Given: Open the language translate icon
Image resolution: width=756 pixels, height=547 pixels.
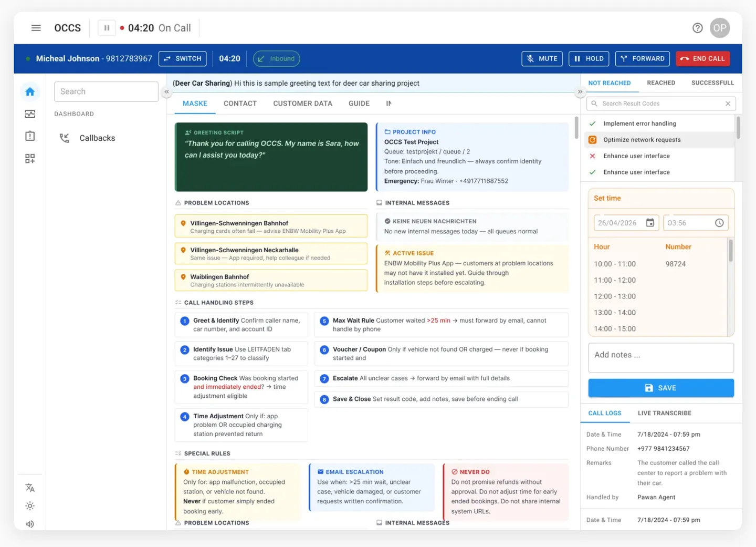Looking at the screenshot, I should click(x=30, y=488).
